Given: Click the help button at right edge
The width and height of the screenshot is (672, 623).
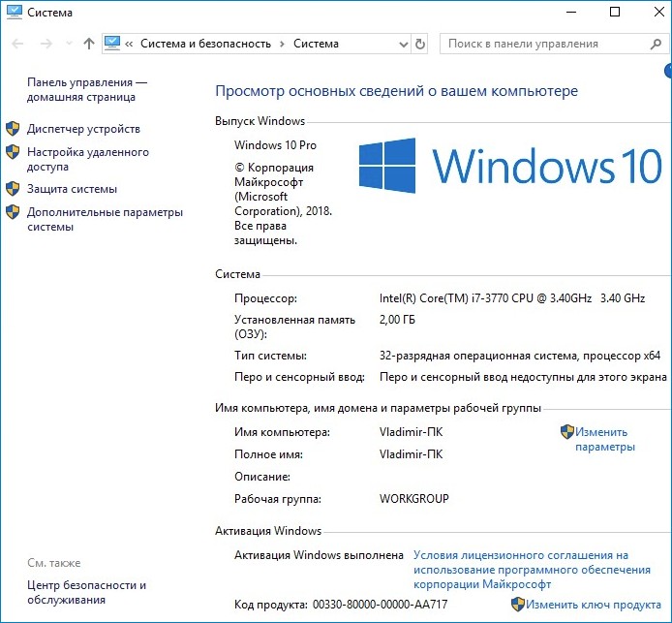Looking at the screenshot, I should [x=668, y=71].
